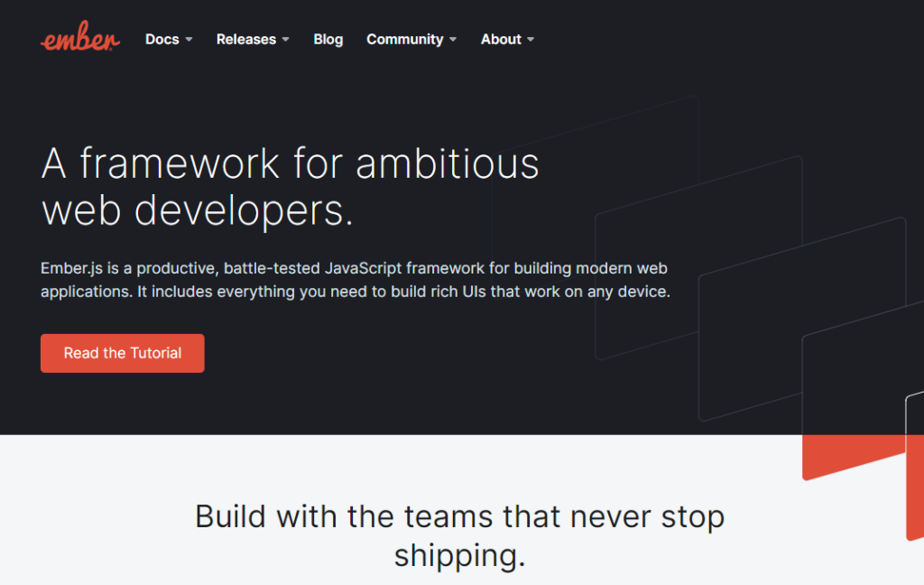924x585 pixels.
Task: Expand the About dropdown arrow
Action: [531, 40]
